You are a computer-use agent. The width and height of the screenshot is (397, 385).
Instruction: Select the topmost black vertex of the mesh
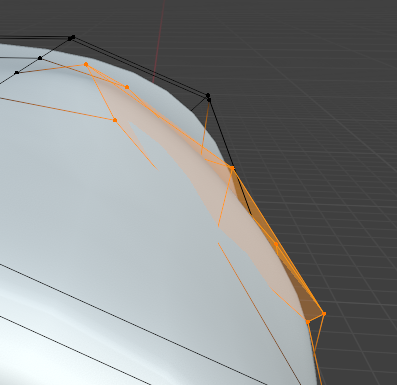pyautogui.click(x=73, y=37)
